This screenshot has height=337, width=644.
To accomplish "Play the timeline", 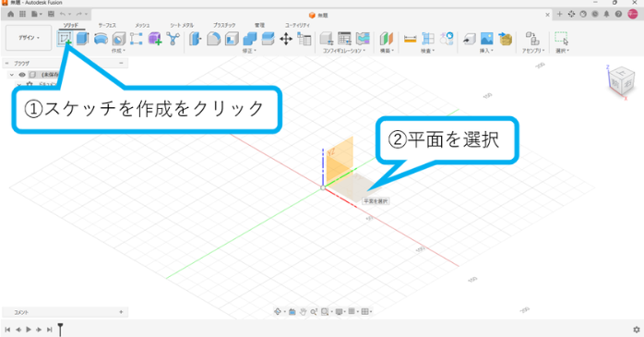I will (29, 330).
